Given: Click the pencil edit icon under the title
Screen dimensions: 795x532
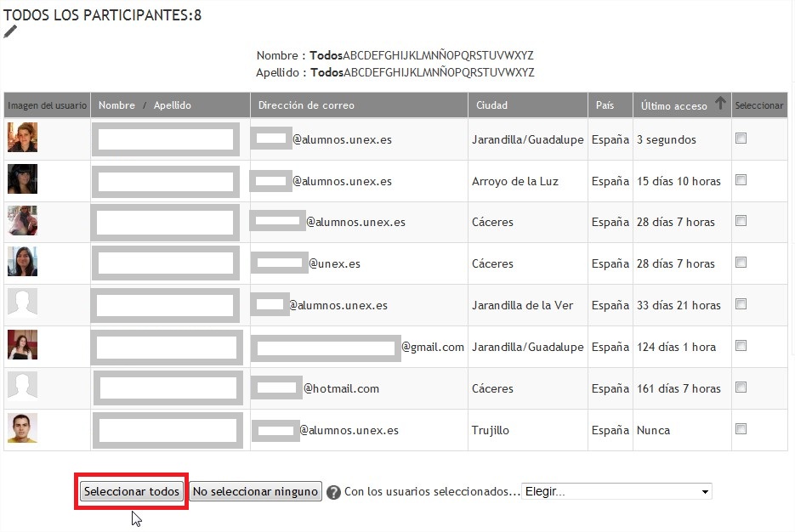Looking at the screenshot, I should pos(10,31).
